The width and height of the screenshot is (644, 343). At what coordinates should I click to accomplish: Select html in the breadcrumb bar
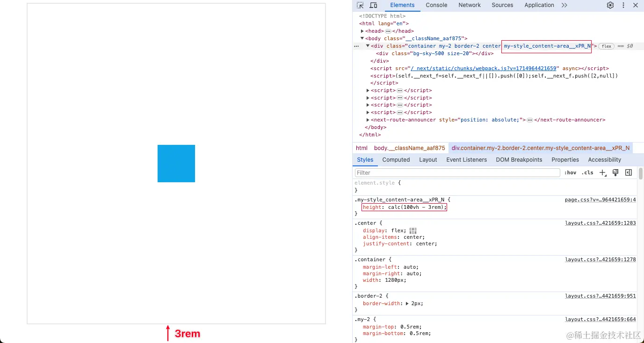[362, 148]
